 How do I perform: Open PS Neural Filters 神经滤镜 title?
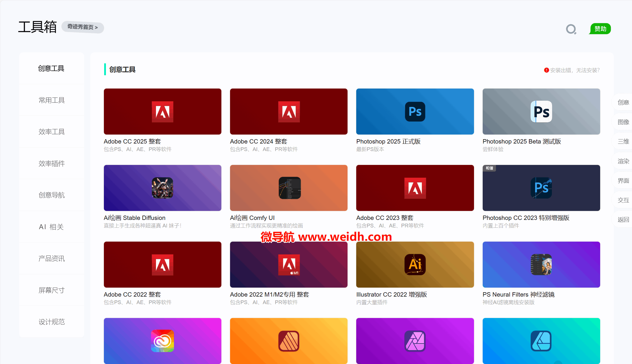click(x=519, y=295)
